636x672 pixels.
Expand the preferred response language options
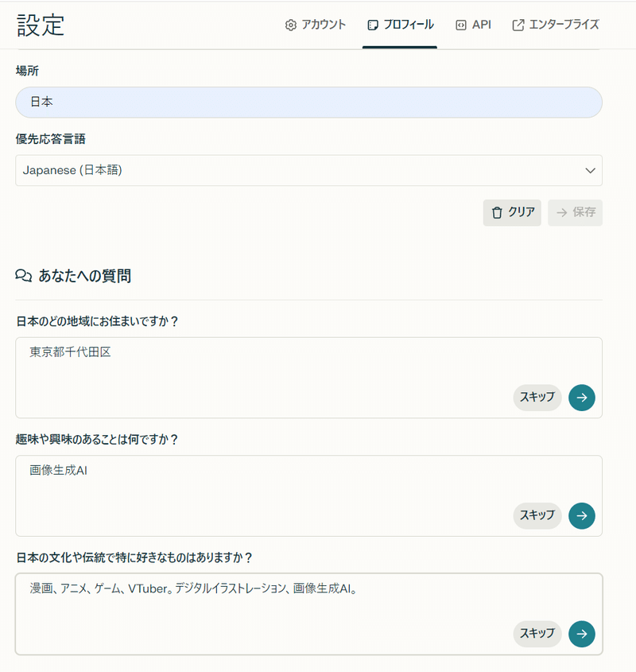[308, 170]
